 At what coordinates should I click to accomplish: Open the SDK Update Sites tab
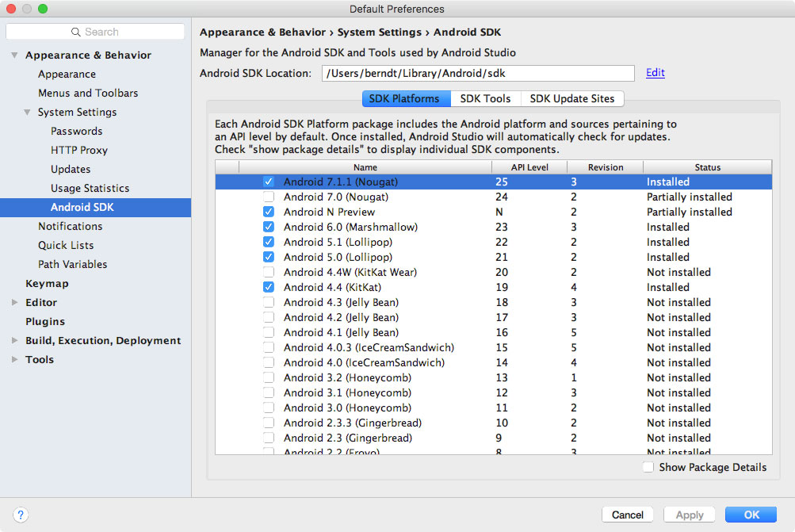pyautogui.click(x=571, y=99)
